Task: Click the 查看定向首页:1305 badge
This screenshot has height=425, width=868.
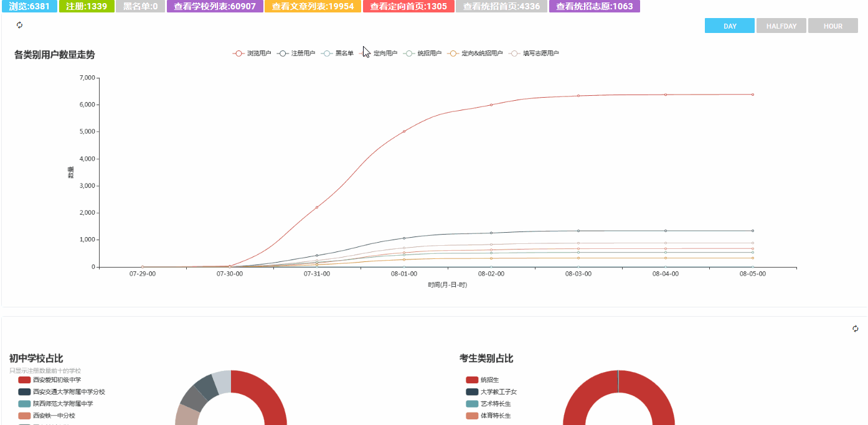Action: [x=408, y=6]
